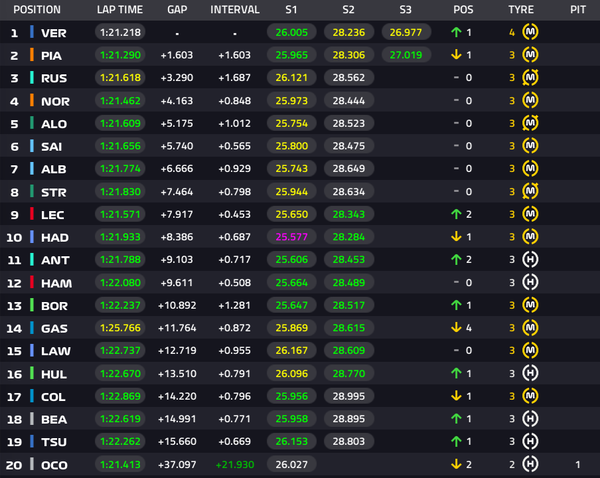Click OCO's gap +37.097

177,465
